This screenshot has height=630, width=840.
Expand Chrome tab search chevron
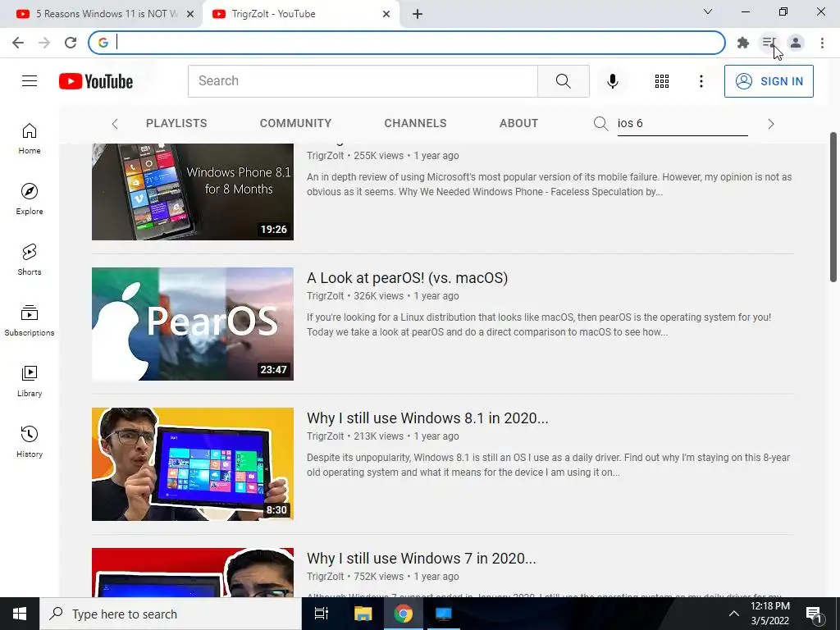click(708, 11)
